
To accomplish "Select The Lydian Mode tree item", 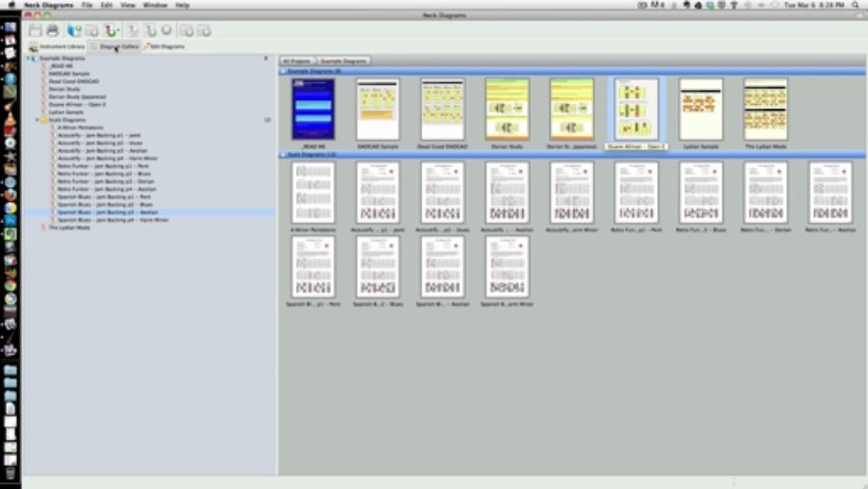I will click(69, 228).
